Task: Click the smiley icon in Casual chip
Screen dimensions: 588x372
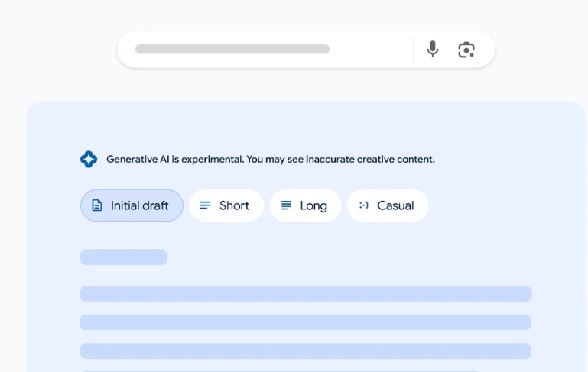Action: (364, 205)
